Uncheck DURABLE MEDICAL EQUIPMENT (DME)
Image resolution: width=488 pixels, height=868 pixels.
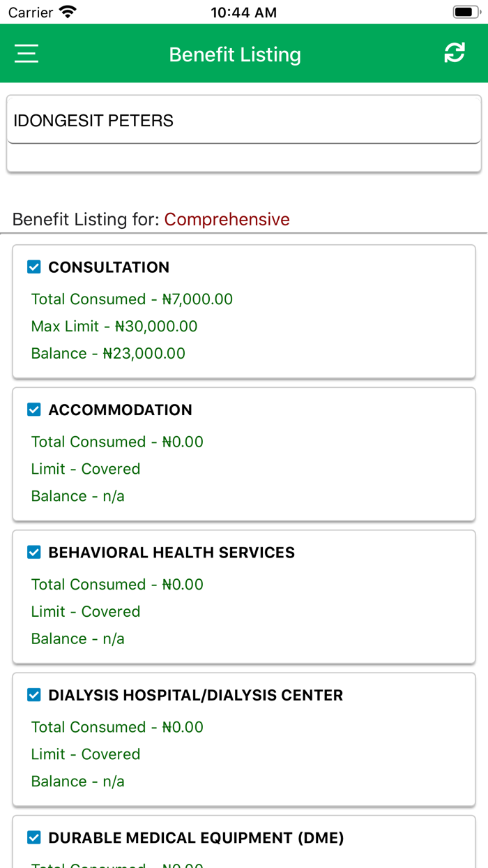click(x=33, y=837)
